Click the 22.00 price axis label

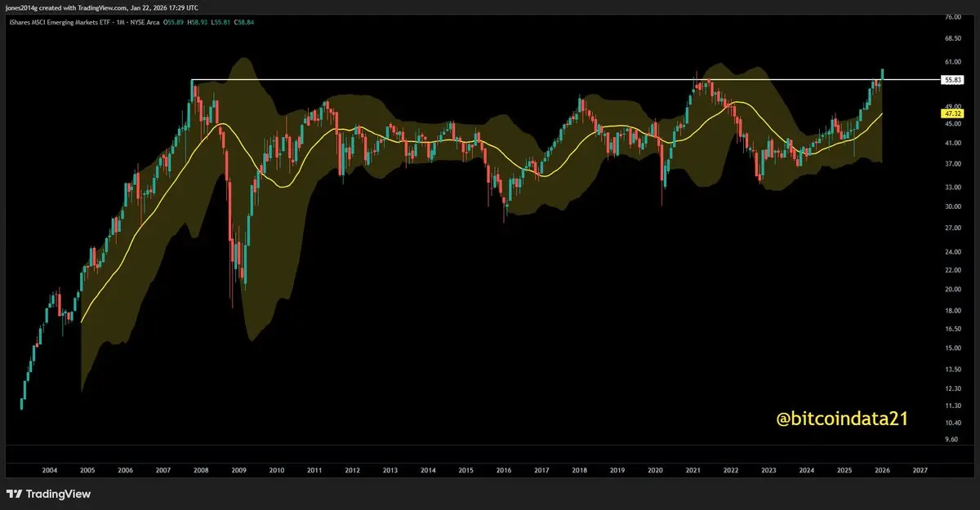click(952, 269)
